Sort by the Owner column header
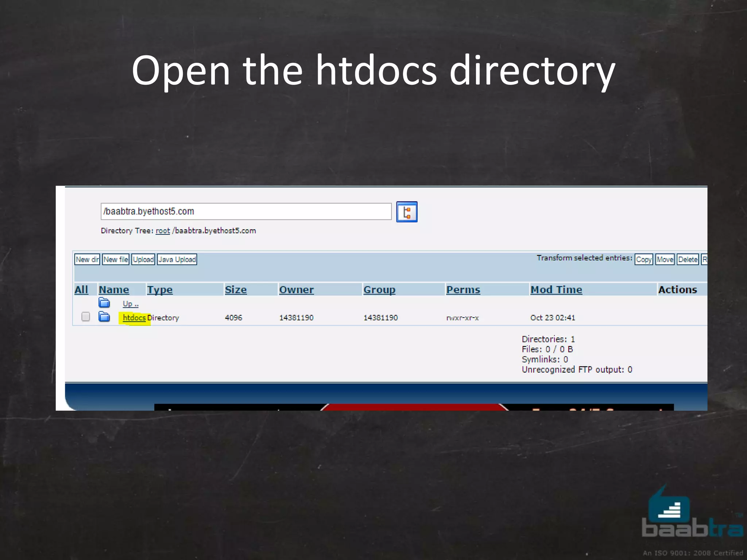 (x=296, y=289)
